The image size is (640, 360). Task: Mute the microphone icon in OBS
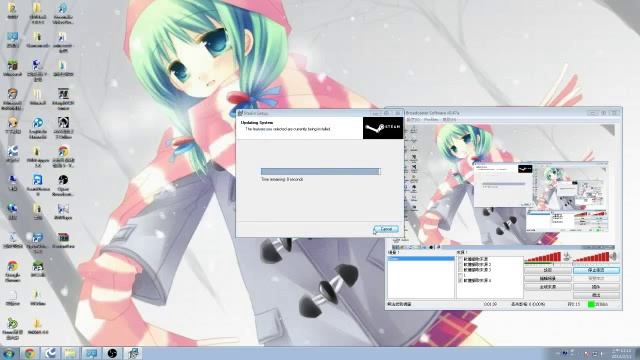(567, 257)
